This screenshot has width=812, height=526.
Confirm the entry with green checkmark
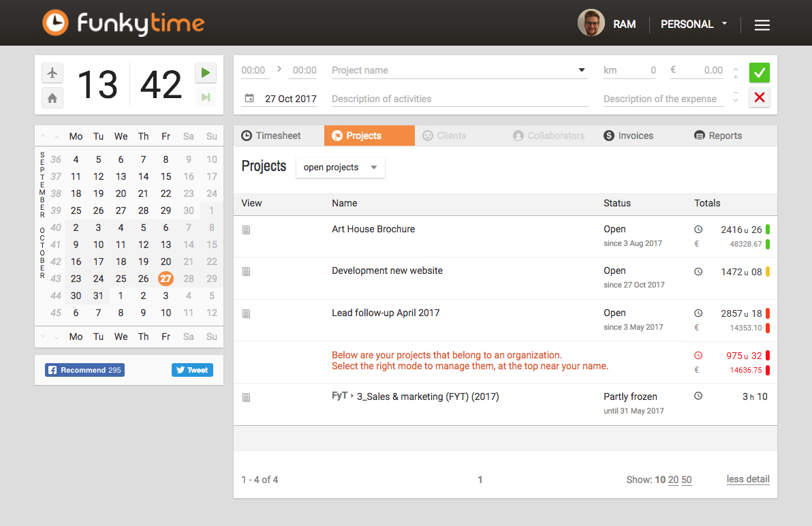(759, 73)
